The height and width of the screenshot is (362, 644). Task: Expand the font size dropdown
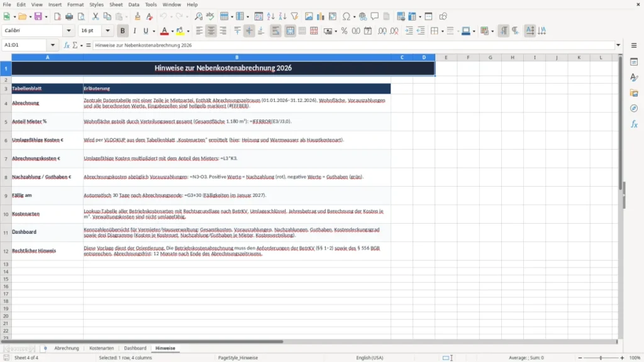coord(108,30)
